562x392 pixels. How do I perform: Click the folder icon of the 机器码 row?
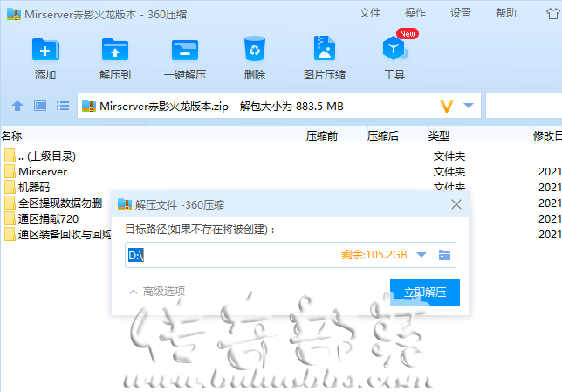tap(10, 187)
